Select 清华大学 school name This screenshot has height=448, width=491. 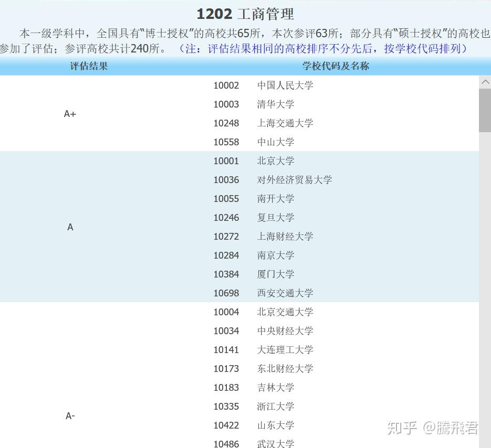point(276,104)
